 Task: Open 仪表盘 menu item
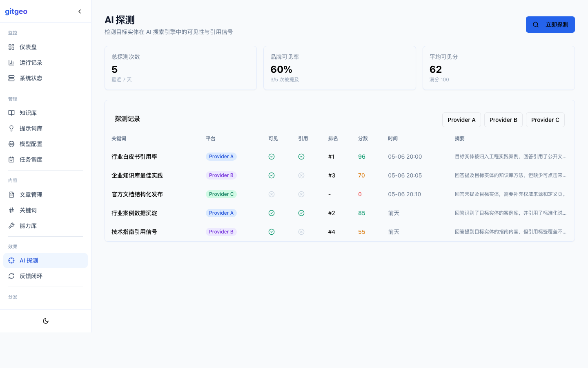(45, 47)
